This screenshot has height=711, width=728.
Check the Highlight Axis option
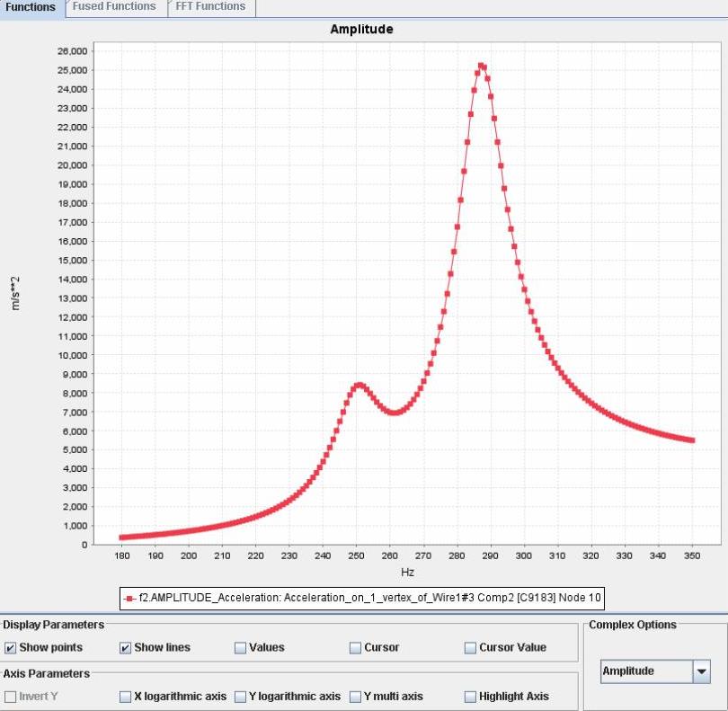[471, 697]
